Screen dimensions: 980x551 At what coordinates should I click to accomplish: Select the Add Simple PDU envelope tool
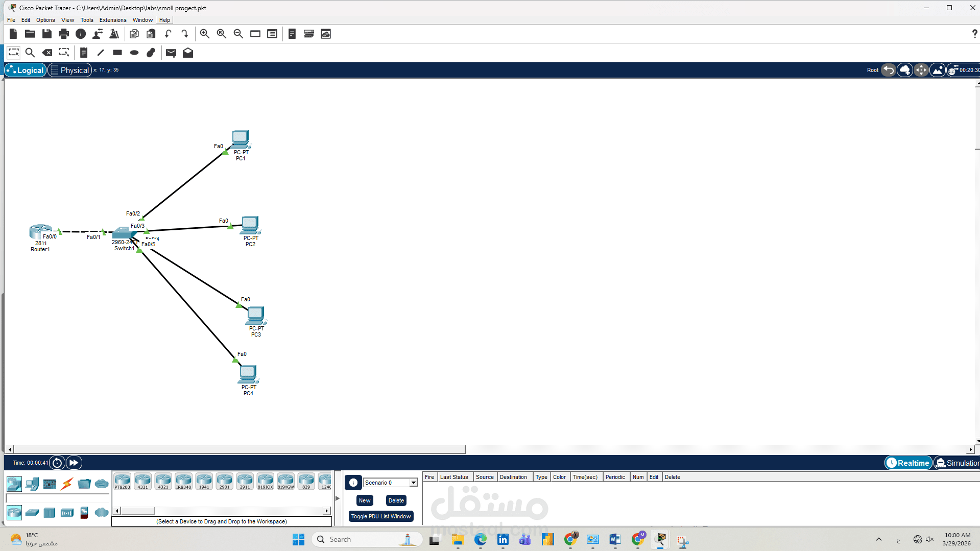point(171,52)
